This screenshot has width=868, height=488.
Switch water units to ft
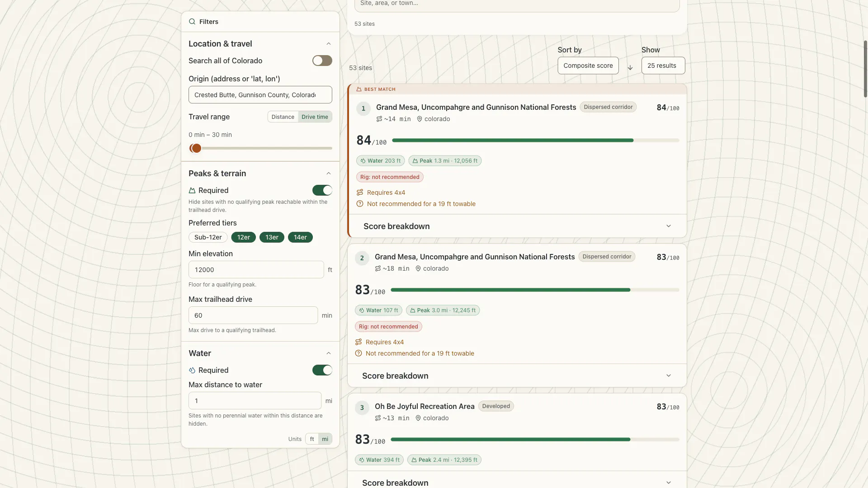pyautogui.click(x=312, y=439)
